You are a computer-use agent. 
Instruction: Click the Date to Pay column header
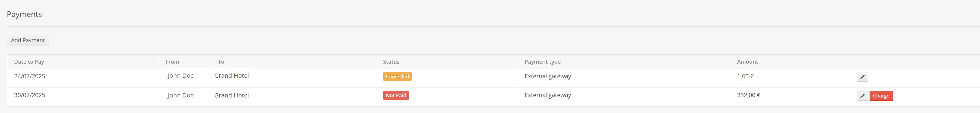tap(29, 62)
